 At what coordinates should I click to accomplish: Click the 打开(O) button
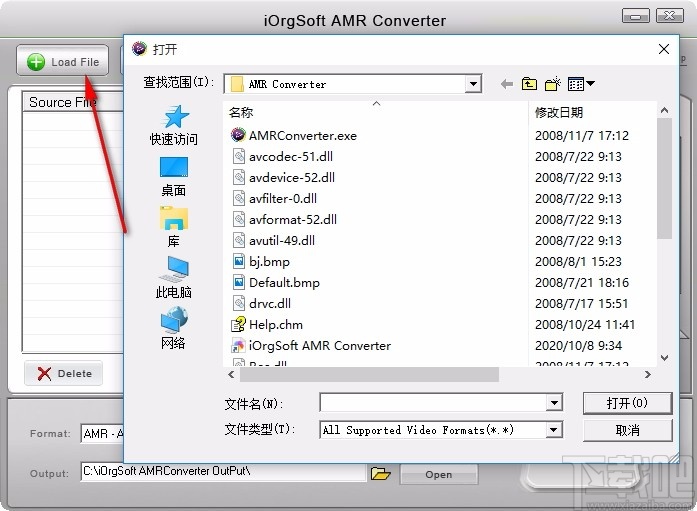pyautogui.click(x=627, y=403)
